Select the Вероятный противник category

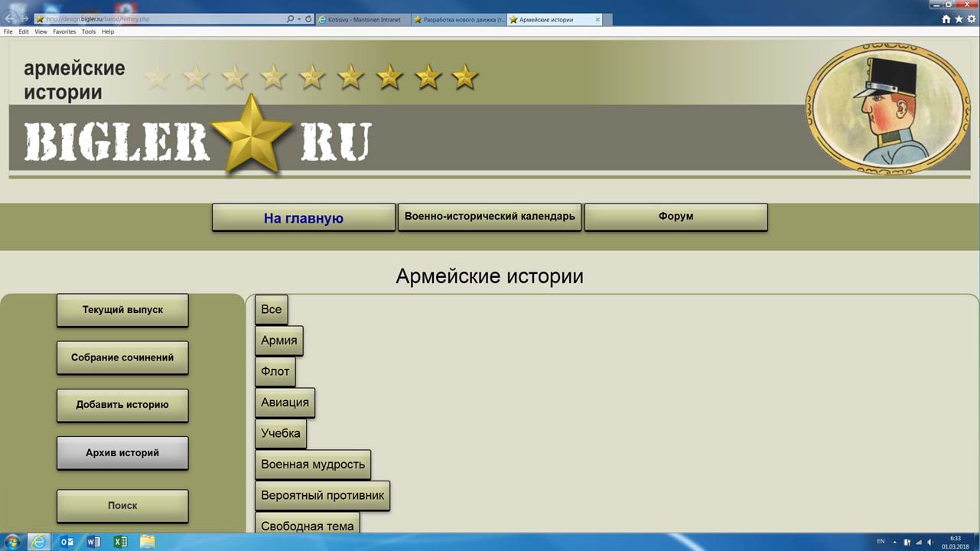pos(322,495)
